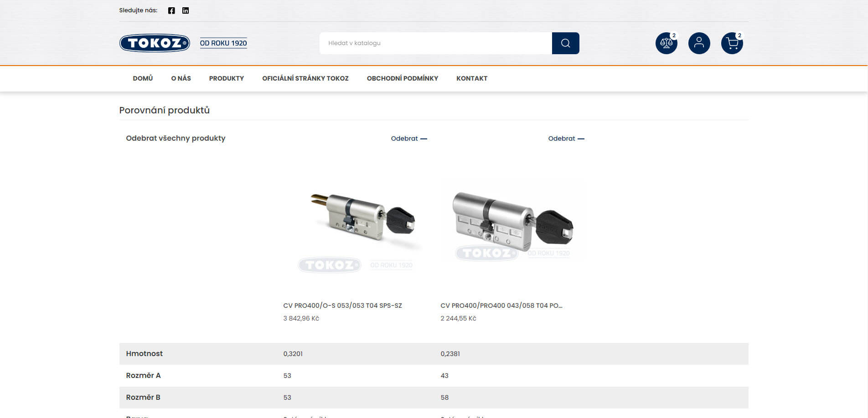This screenshot has height=418, width=868.
Task: Click the 'Rozměr A' row label
Action: pos(143,375)
